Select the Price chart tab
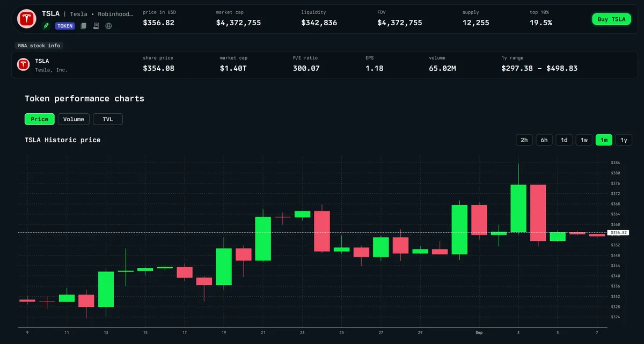This screenshot has height=344, width=644. [x=40, y=119]
